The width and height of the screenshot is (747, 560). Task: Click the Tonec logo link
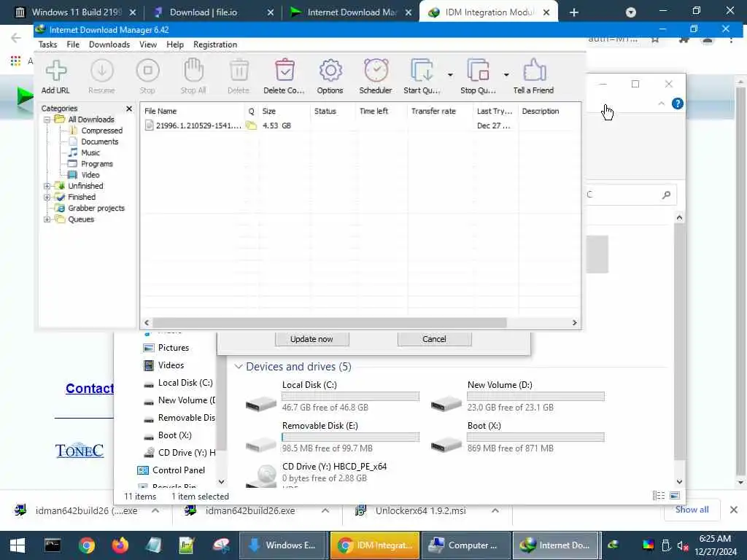pyautogui.click(x=79, y=451)
